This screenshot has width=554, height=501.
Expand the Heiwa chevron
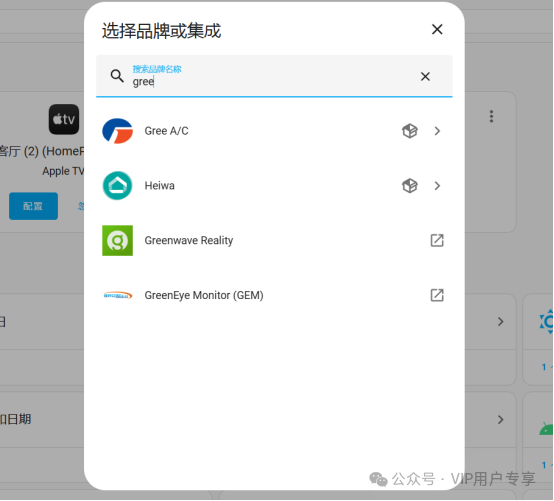(437, 186)
